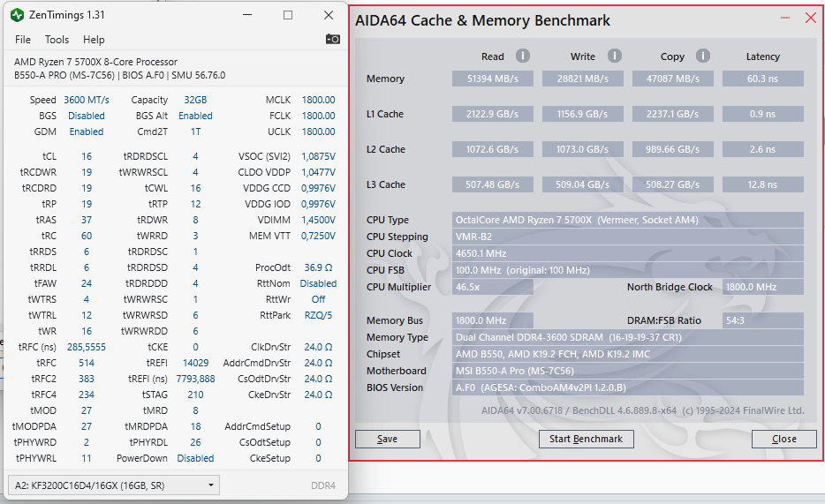Screen dimensions: 825x504
Task: Click VSOC (SVI2) value 1,0875V
Action: click(318, 156)
